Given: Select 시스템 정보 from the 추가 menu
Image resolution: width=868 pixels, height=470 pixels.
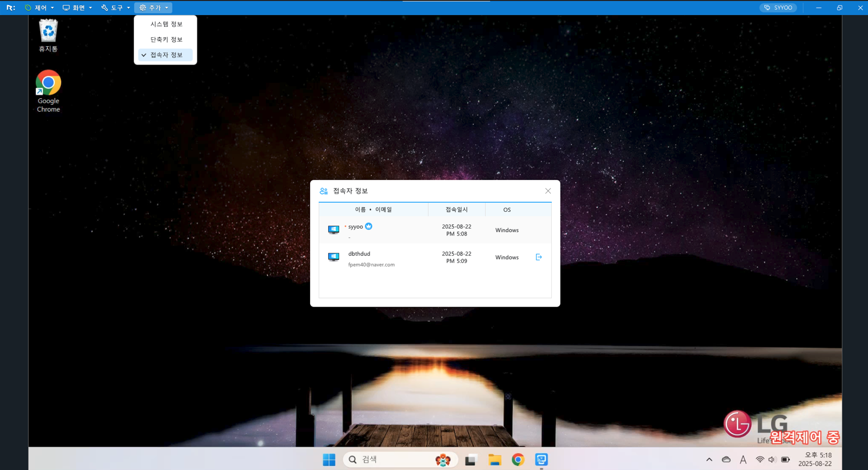Looking at the screenshot, I should tap(166, 24).
